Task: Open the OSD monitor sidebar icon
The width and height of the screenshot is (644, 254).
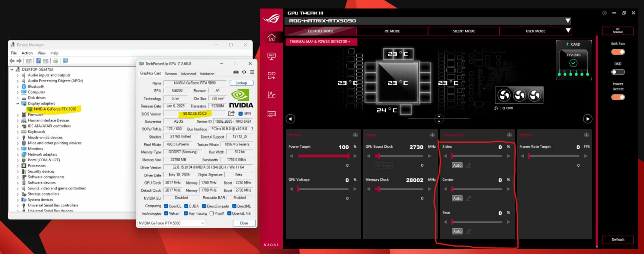Action: pyautogui.click(x=271, y=56)
